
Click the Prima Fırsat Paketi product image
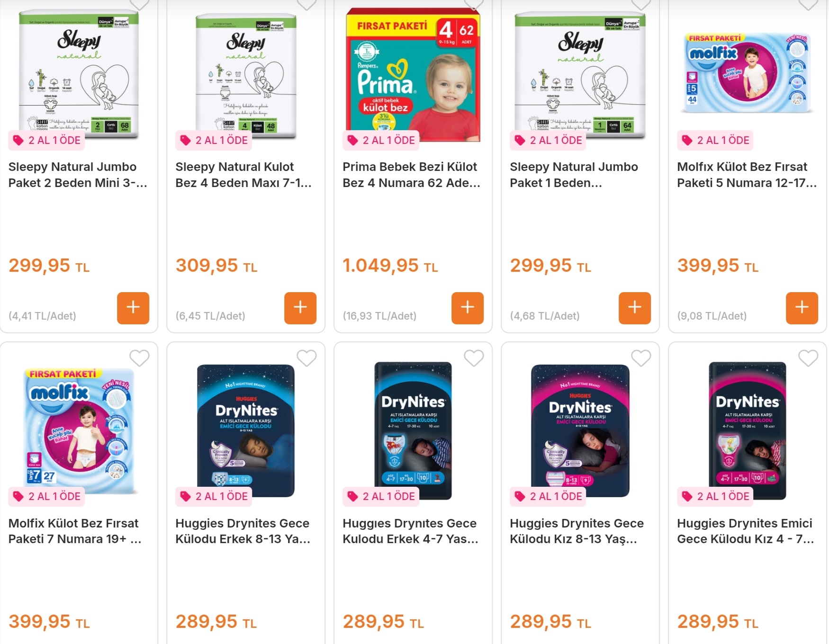click(413, 74)
